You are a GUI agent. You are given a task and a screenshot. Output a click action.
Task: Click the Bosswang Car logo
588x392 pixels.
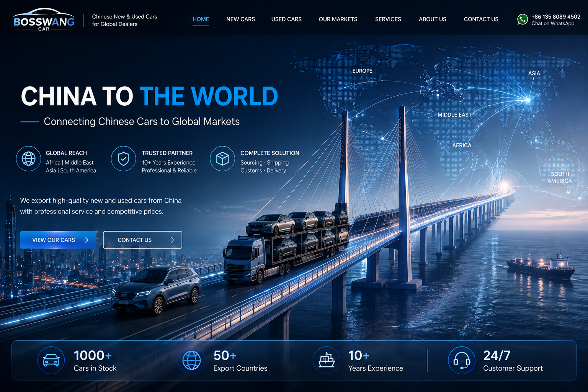(x=44, y=20)
